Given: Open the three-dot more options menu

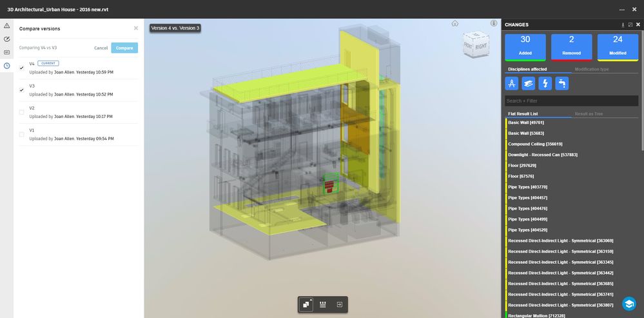Looking at the screenshot, I should point(622,10).
